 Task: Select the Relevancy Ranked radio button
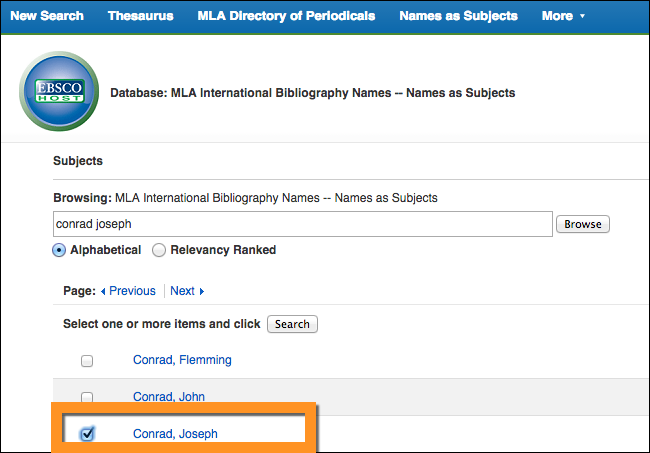click(159, 250)
